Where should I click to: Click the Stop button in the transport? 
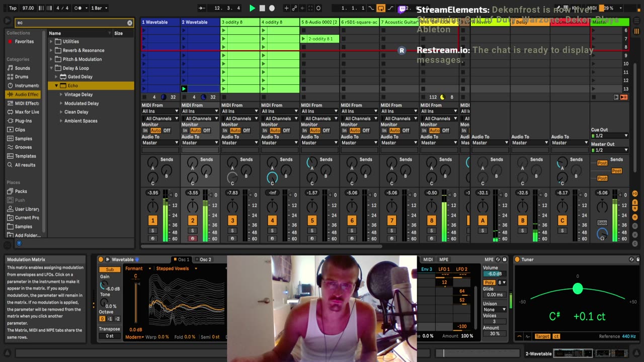(262, 8)
